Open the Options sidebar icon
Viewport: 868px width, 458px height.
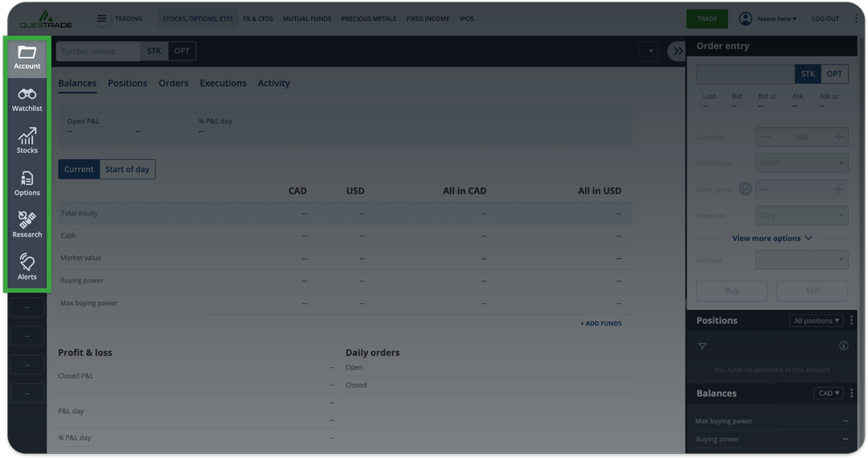click(x=27, y=178)
